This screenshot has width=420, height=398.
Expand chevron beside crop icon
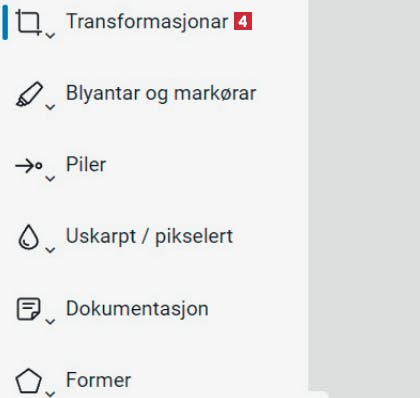coord(50,35)
